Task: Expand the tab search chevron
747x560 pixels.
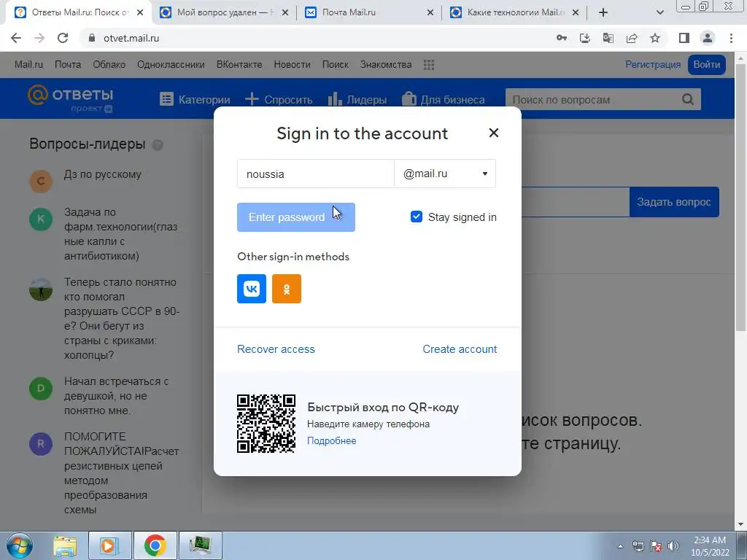Action: 659,12
